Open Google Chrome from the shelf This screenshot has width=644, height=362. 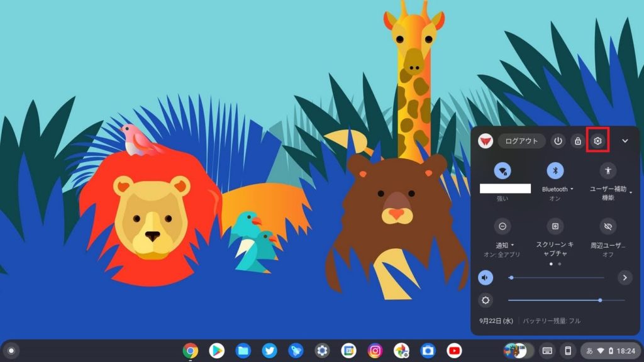click(x=191, y=351)
